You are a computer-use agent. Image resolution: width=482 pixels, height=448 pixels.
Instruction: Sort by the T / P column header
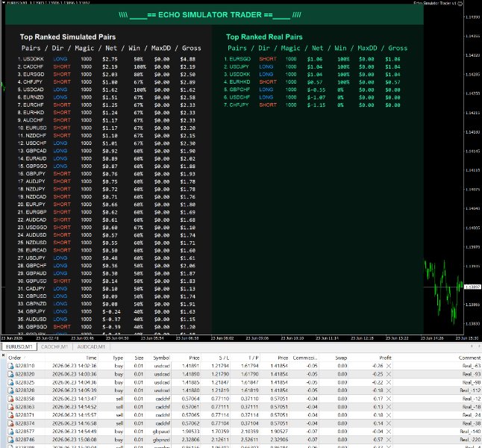coord(253,358)
